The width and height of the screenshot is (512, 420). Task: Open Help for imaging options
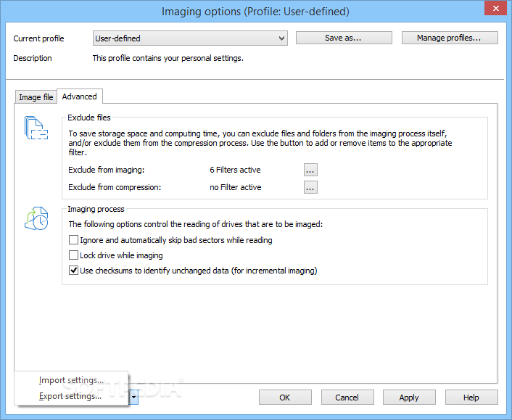pos(471,397)
